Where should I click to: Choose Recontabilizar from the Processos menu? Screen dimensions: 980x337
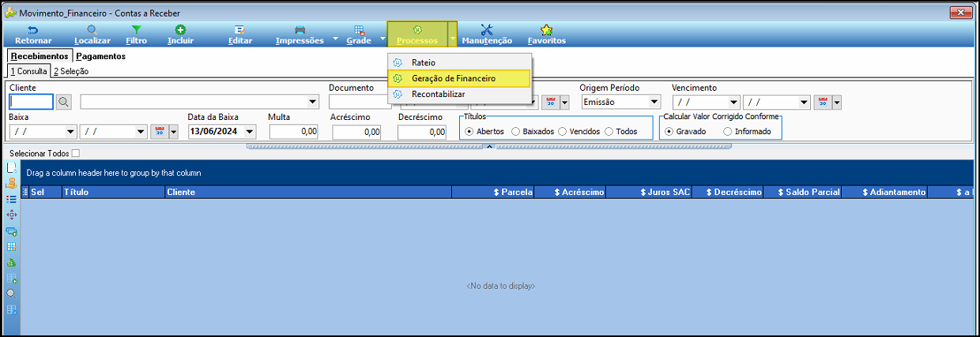tap(459, 94)
